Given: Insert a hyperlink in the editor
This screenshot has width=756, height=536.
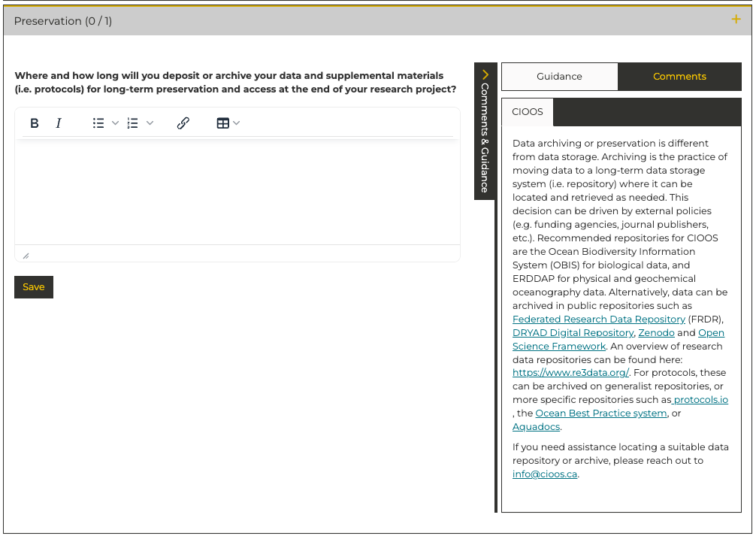Looking at the screenshot, I should (183, 123).
